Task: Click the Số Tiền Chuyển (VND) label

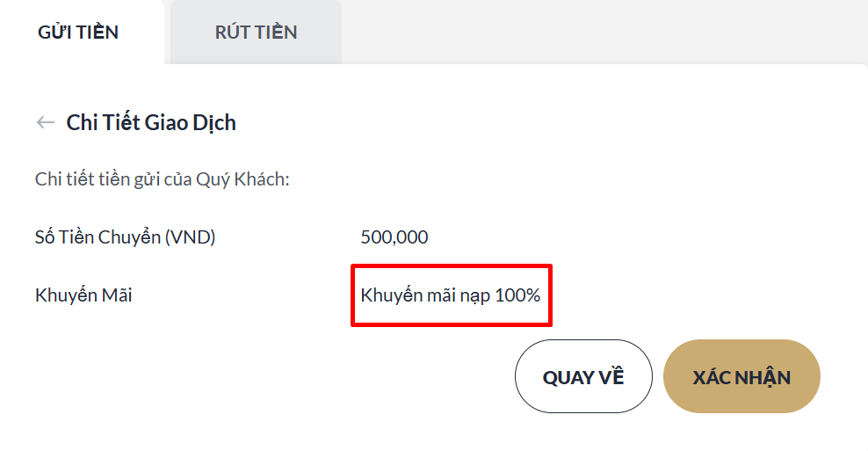Action: [125, 237]
